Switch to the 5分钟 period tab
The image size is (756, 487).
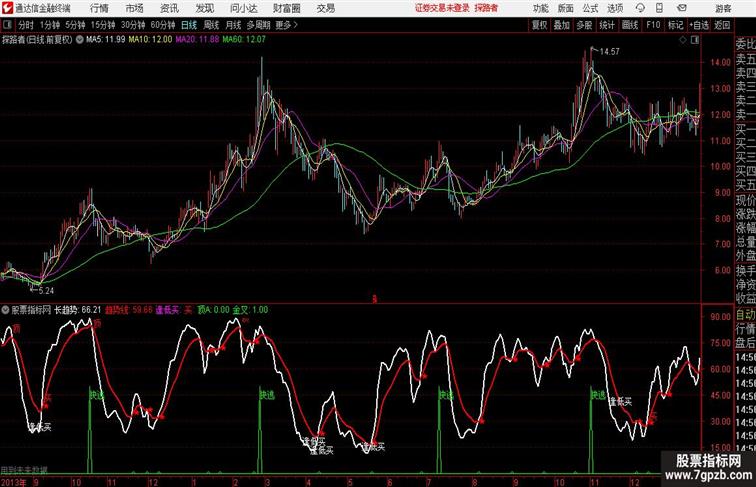tap(75, 25)
